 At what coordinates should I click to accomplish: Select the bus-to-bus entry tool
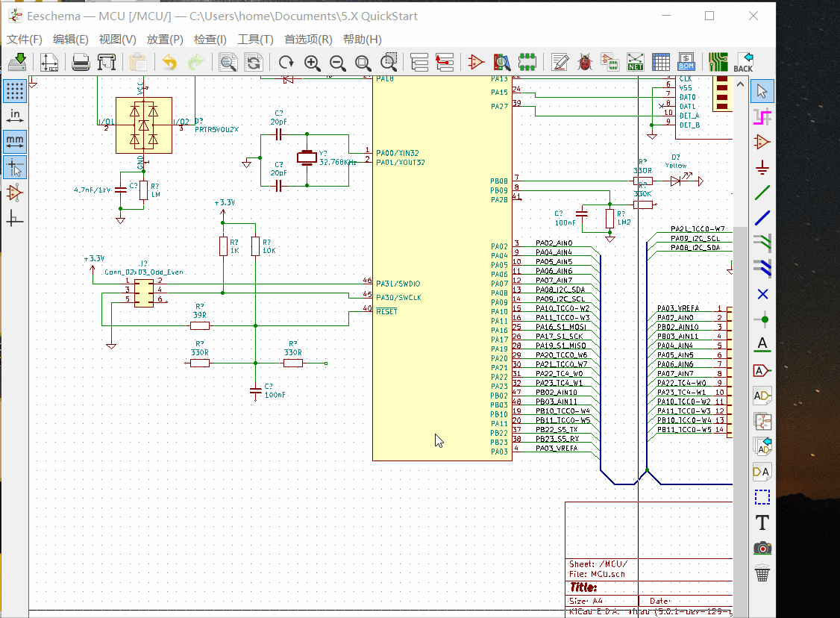pos(762,269)
